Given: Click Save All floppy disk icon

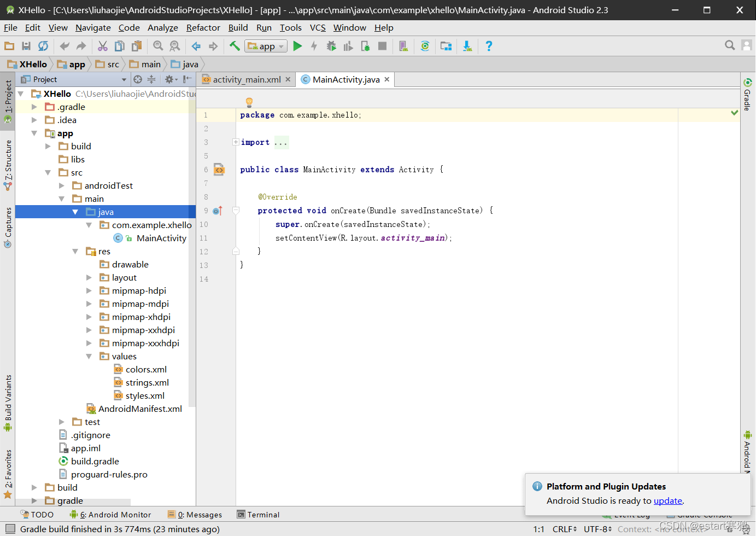Looking at the screenshot, I should coord(26,46).
